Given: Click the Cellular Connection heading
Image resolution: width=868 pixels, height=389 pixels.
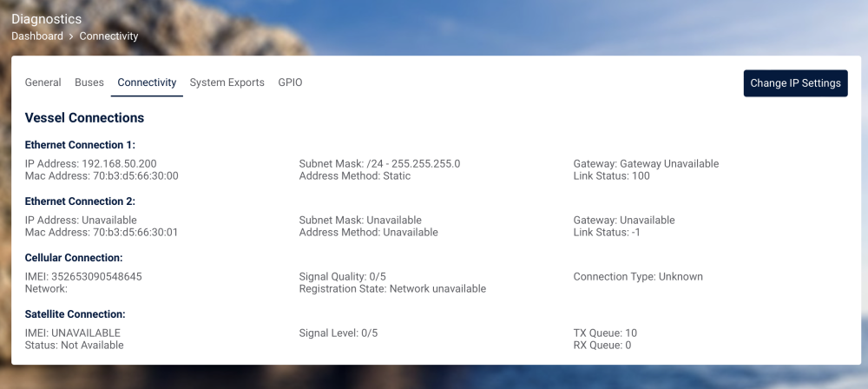Looking at the screenshot, I should [x=74, y=258].
